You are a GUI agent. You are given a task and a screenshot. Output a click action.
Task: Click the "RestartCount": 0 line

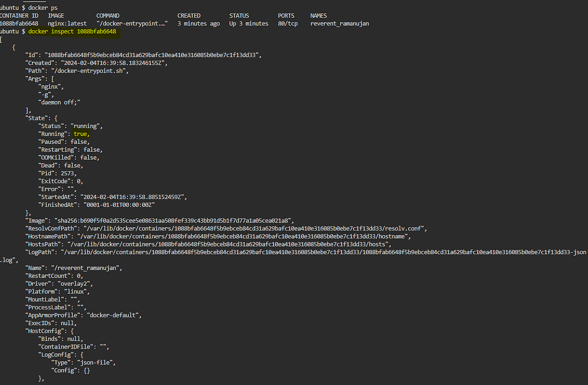[54, 276]
